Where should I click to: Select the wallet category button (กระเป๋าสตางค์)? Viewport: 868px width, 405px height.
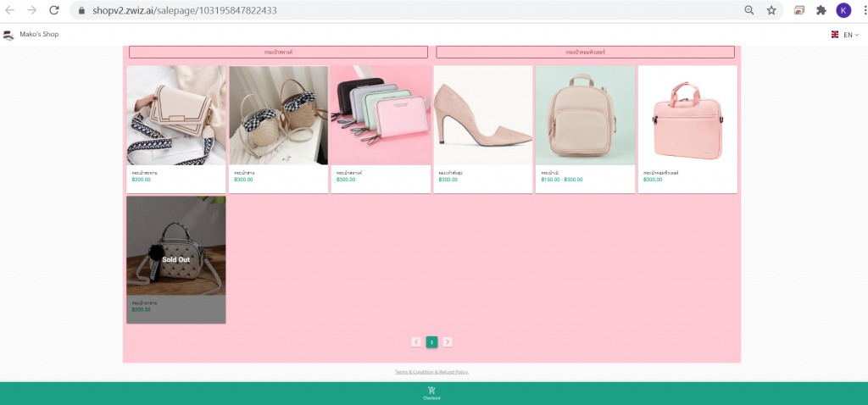[x=278, y=52]
